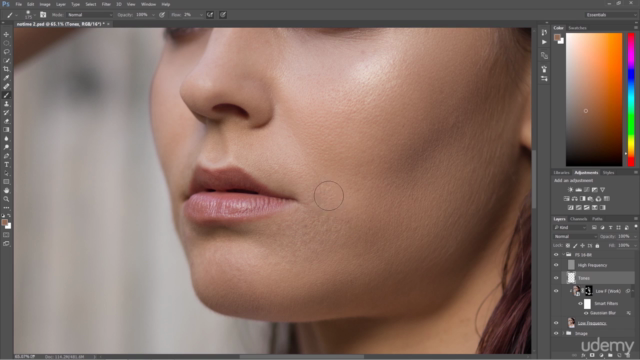Pick a color in the color field
Image resolution: width=640 pixels, height=360 pixels.
[x=594, y=100]
